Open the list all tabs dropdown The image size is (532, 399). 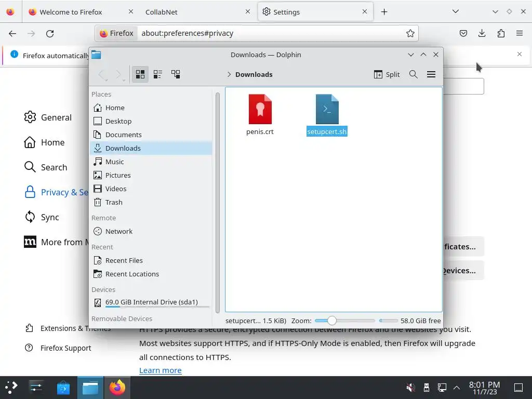455,11
